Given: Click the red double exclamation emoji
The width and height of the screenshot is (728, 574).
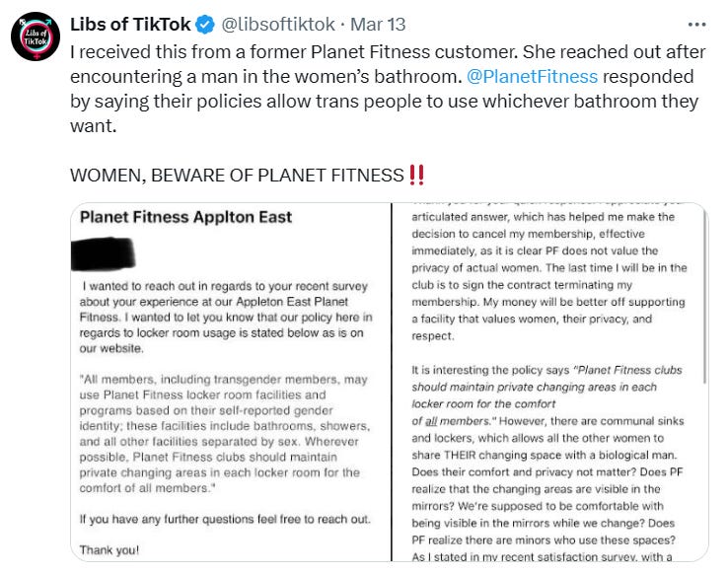Looking at the screenshot, I should tap(417, 176).
